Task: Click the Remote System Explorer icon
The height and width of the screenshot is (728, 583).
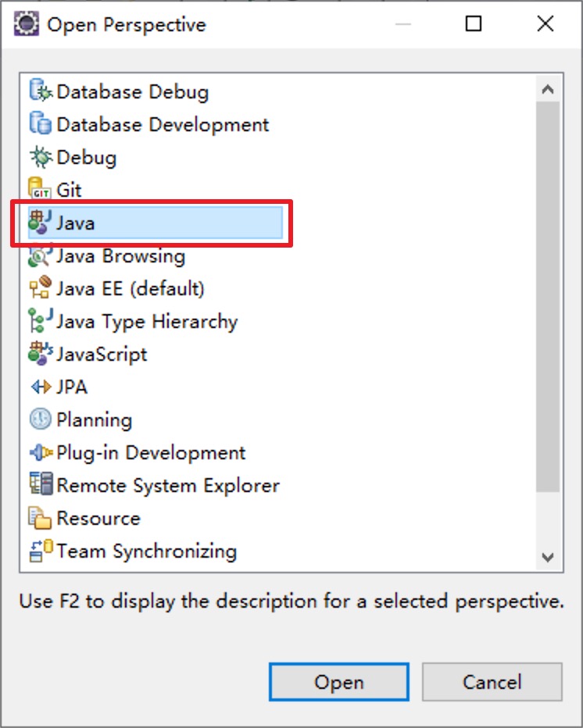Action: click(x=41, y=484)
